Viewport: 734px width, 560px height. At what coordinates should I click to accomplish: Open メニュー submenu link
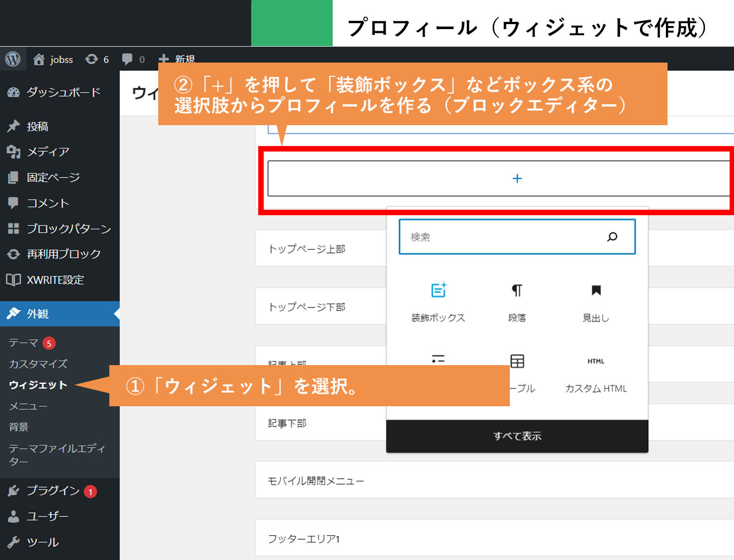pos(28,406)
